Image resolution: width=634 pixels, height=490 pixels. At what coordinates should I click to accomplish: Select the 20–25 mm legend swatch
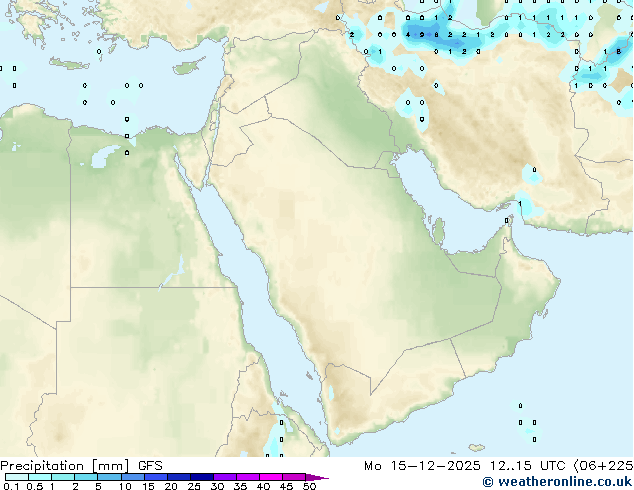[179, 477]
